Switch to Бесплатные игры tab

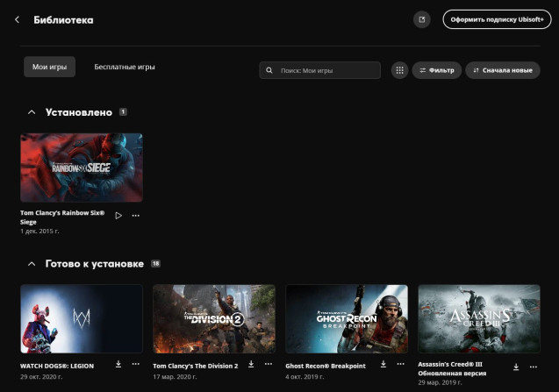125,68
